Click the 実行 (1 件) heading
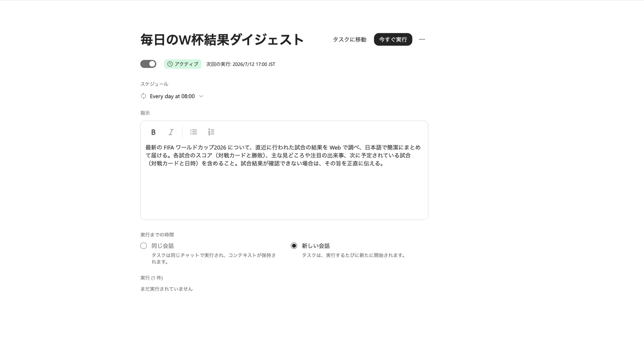This screenshot has height=339, width=644. (151, 278)
